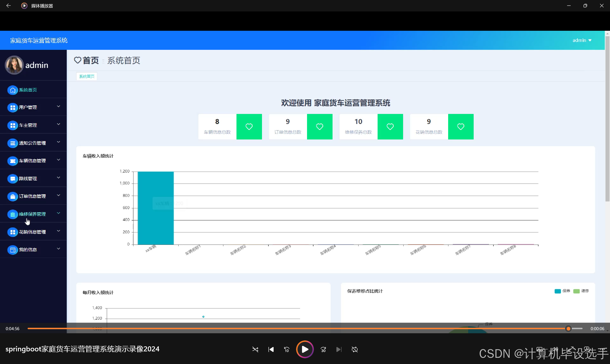Viewport: 610px width, 364px height.
Task: Go to previous track
Action: [271, 349]
